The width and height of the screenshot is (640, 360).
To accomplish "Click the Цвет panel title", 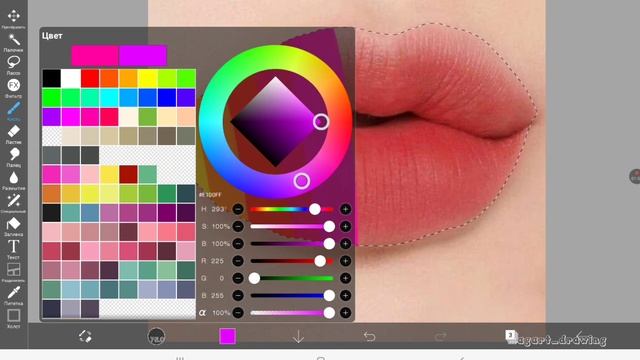I will tap(52, 36).
